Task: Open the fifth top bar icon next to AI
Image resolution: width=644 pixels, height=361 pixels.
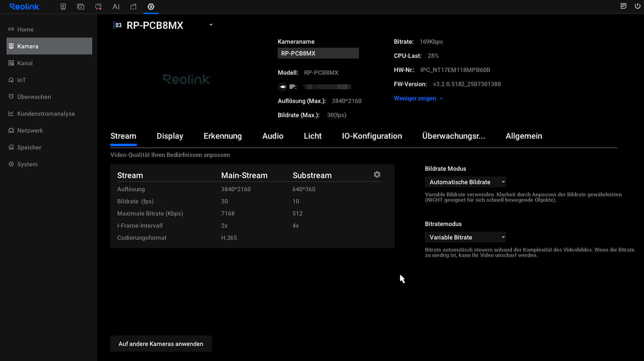Action: pos(133,7)
